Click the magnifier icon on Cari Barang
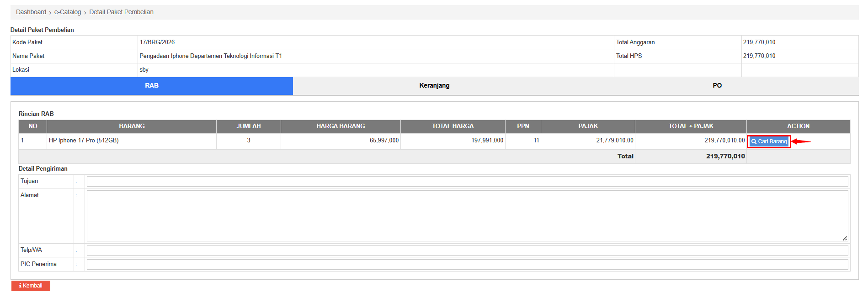Viewport: 868px width, 298px height. tap(754, 141)
